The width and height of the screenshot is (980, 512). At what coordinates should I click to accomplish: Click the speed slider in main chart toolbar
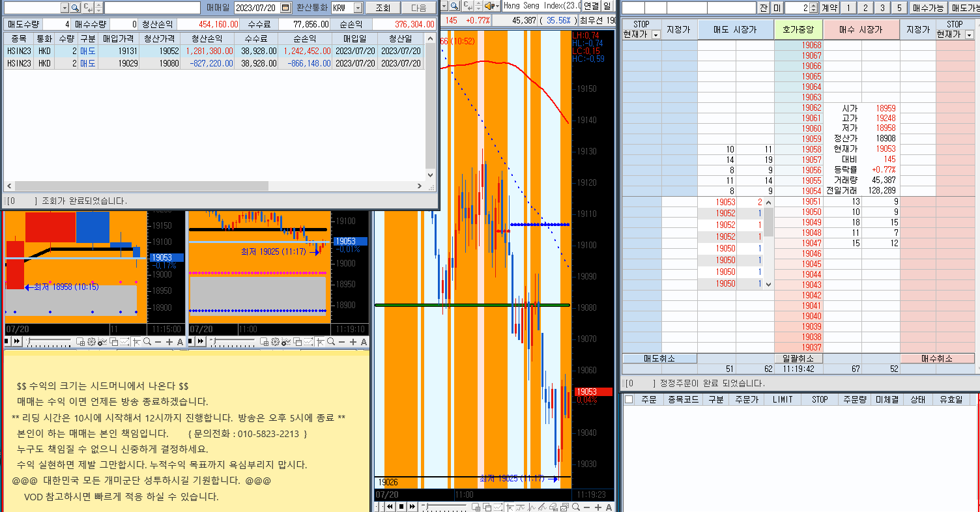(x=444, y=506)
